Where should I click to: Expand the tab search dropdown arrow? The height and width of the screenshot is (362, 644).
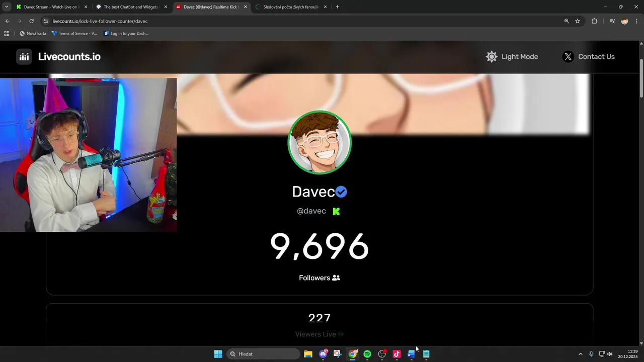tap(7, 7)
